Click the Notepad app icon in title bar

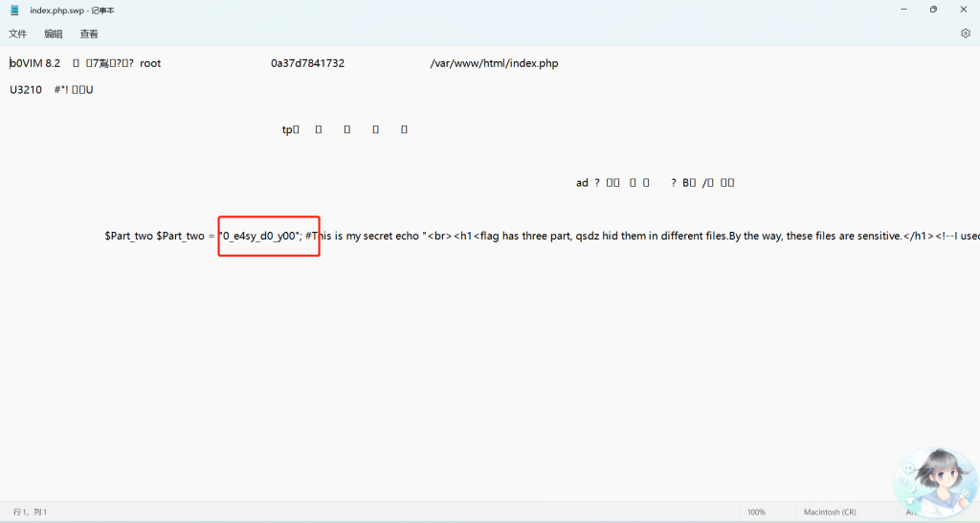pyautogui.click(x=14, y=10)
